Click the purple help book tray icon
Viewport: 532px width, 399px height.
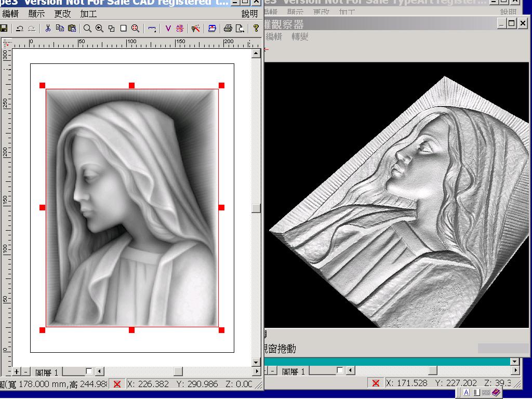(x=496, y=393)
